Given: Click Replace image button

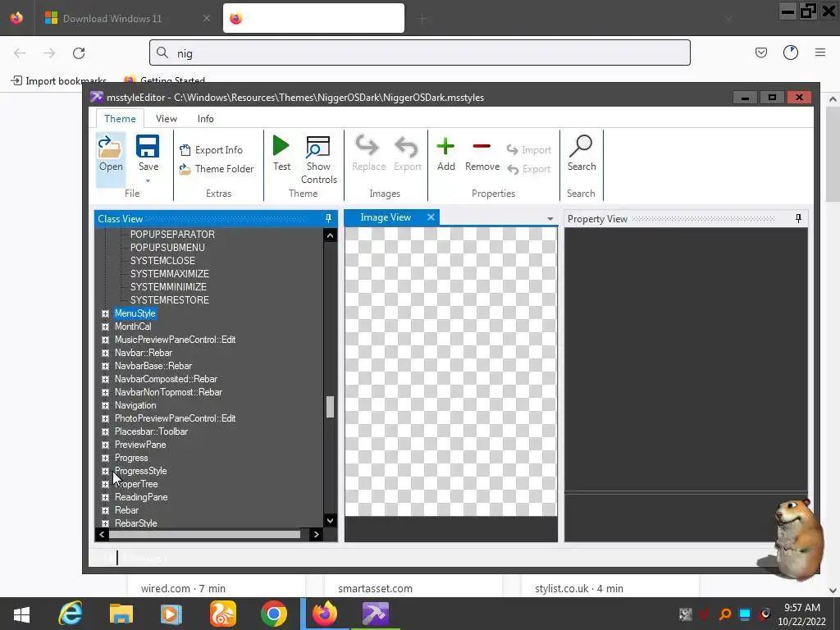Looking at the screenshot, I should (368, 153).
